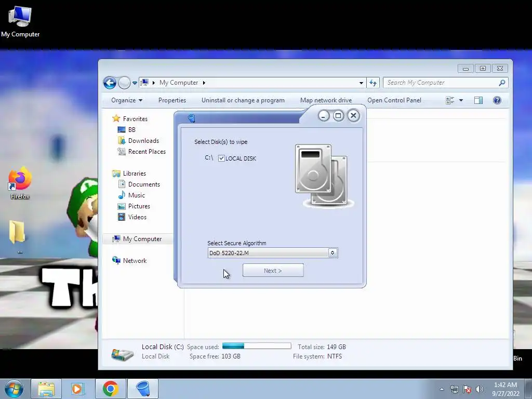This screenshot has height=399, width=532.
Task: Click the disk wipe taskbar icon
Action: [x=143, y=389]
